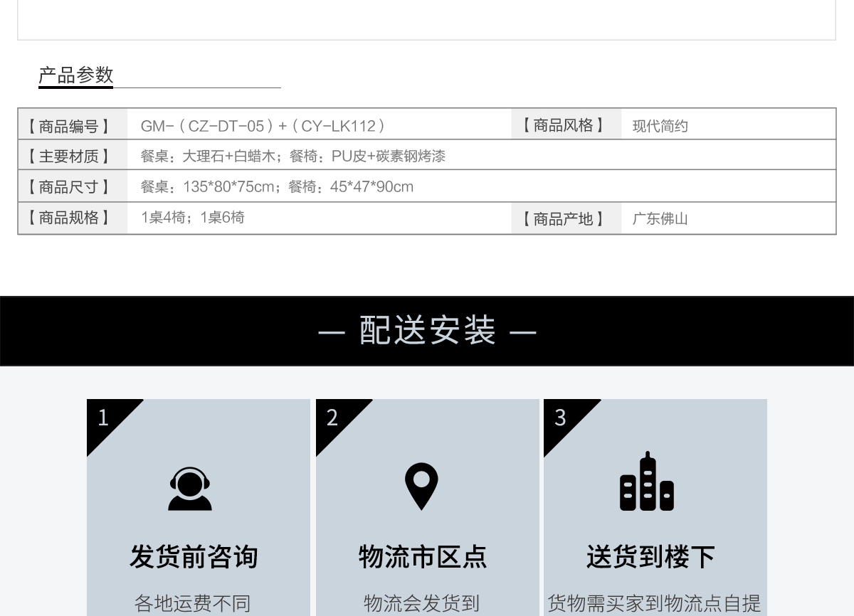
Task: Click the 主要材质 label cell
Action: click(69, 156)
